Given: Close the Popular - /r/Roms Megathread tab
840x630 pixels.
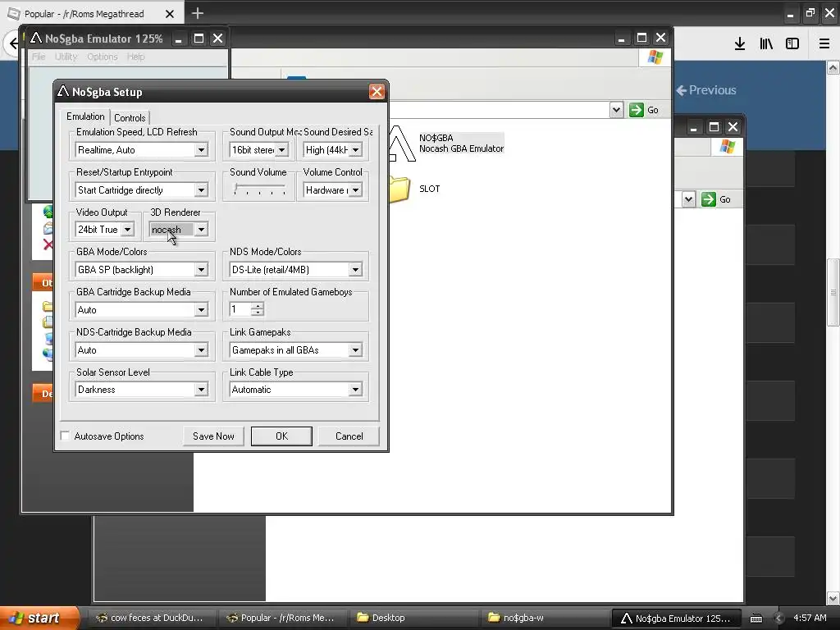Looking at the screenshot, I should click(169, 14).
